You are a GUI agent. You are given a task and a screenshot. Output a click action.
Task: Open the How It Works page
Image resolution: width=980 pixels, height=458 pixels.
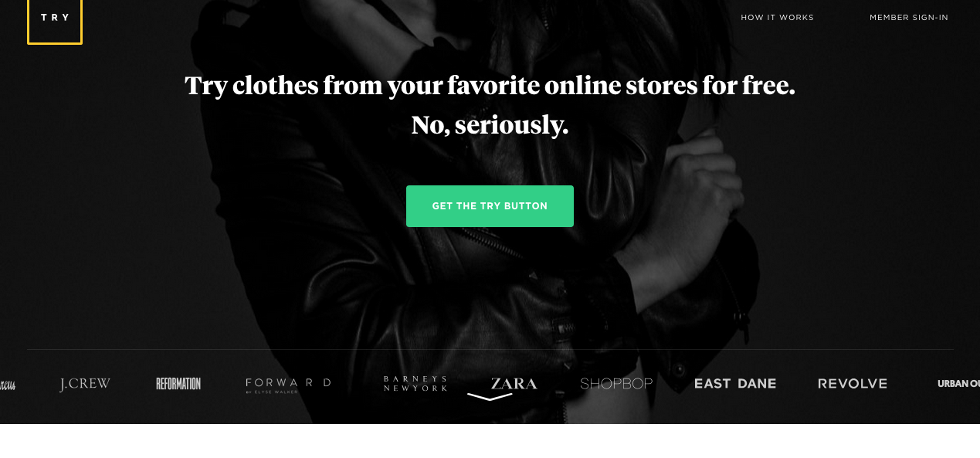click(x=777, y=18)
